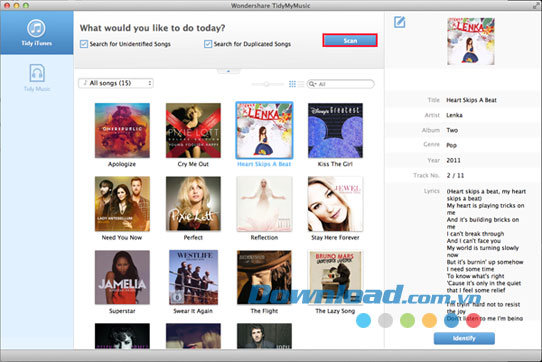Collapse the scan options panel arrow

tap(228, 71)
